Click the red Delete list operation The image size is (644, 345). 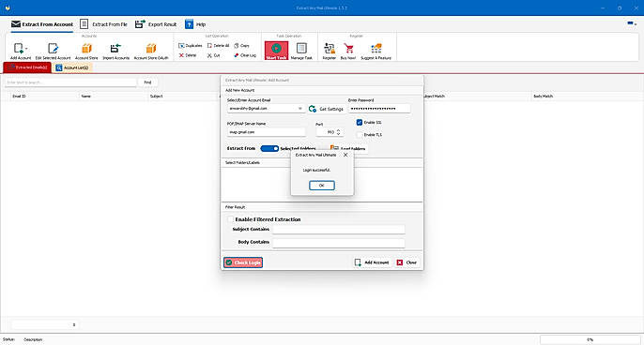point(188,55)
